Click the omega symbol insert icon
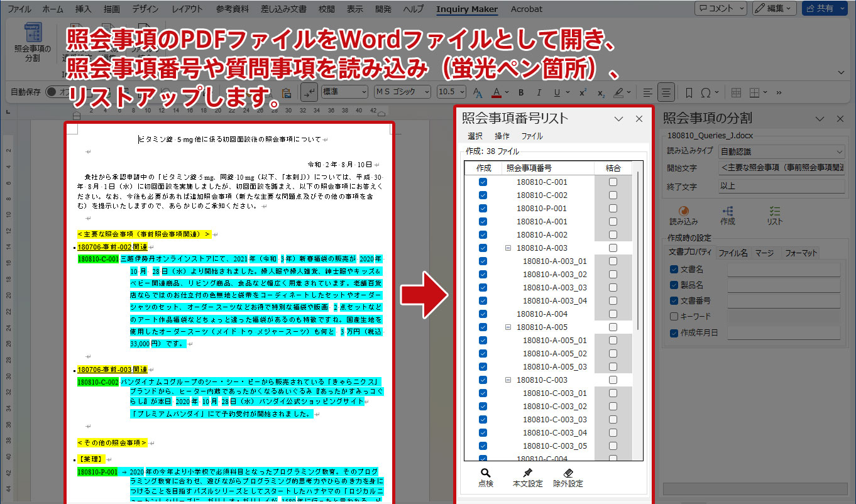This screenshot has height=504, width=856. tap(706, 92)
